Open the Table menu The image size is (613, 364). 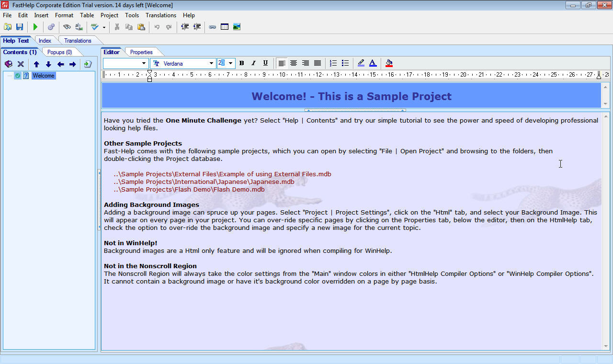87,15
